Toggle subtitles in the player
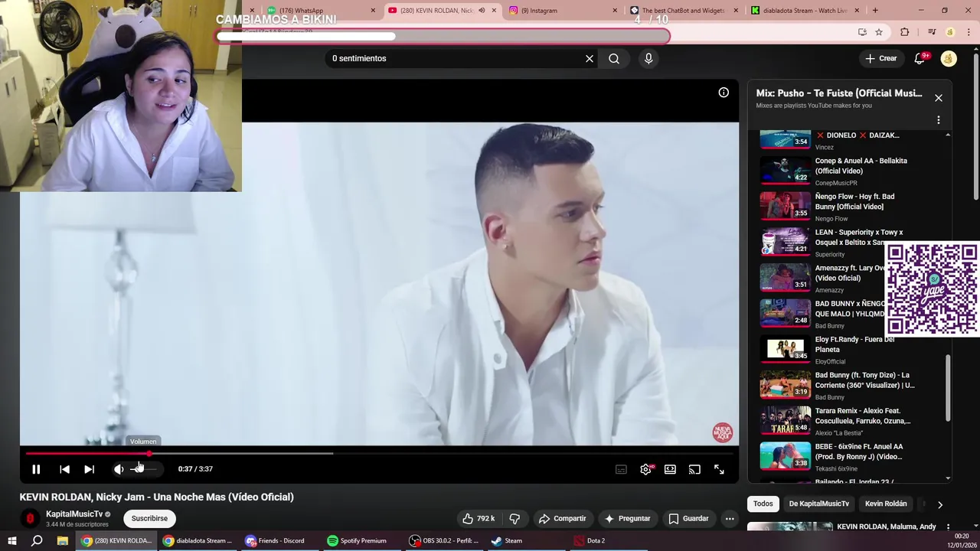 [x=621, y=469]
